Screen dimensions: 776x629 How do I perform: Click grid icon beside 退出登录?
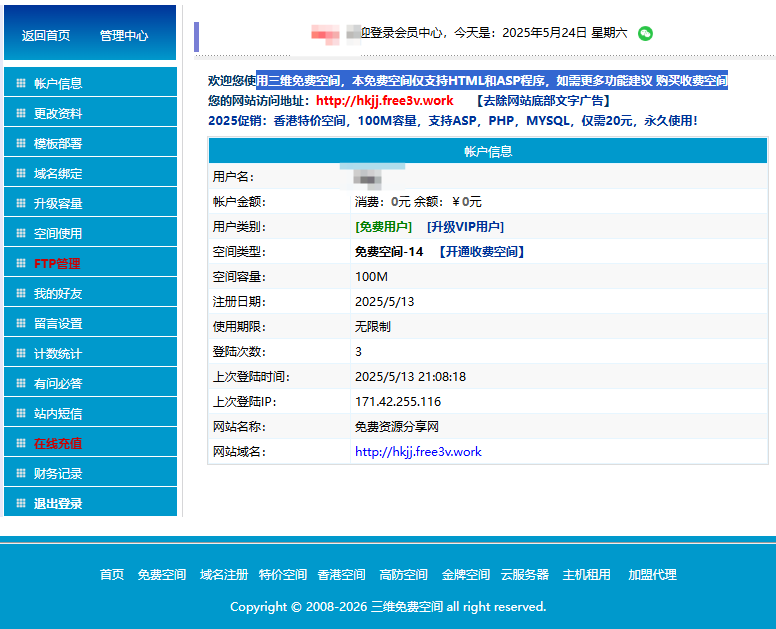(x=21, y=504)
